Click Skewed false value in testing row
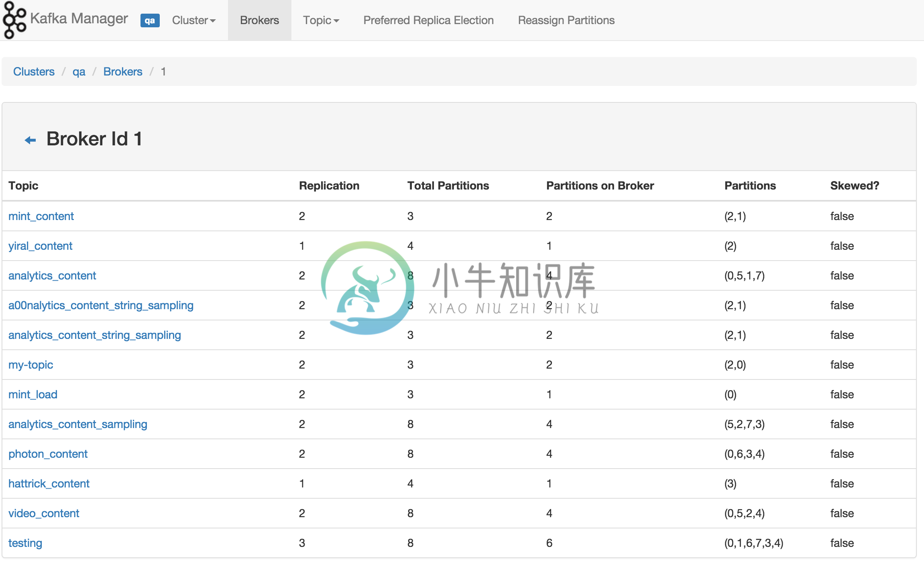Screen dimensions: 924x575 [x=842, y=543]
